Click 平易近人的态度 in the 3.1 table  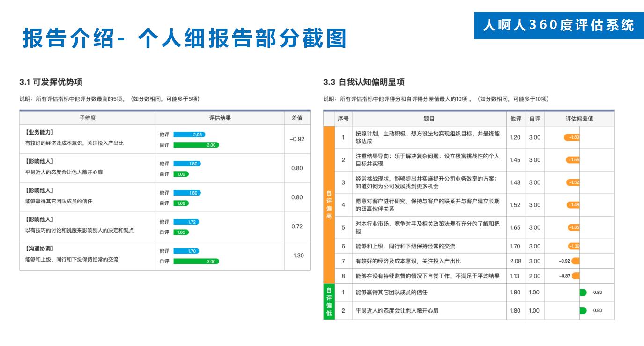[x=64, y=172]
